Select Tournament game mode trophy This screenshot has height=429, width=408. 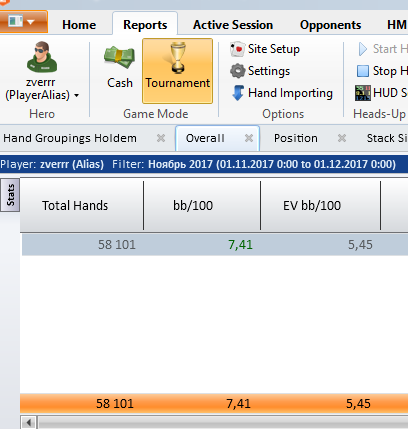click(178, 57)
